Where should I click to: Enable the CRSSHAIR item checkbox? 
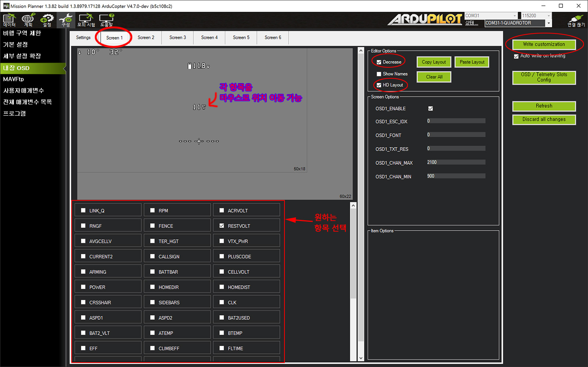(83, 302)
